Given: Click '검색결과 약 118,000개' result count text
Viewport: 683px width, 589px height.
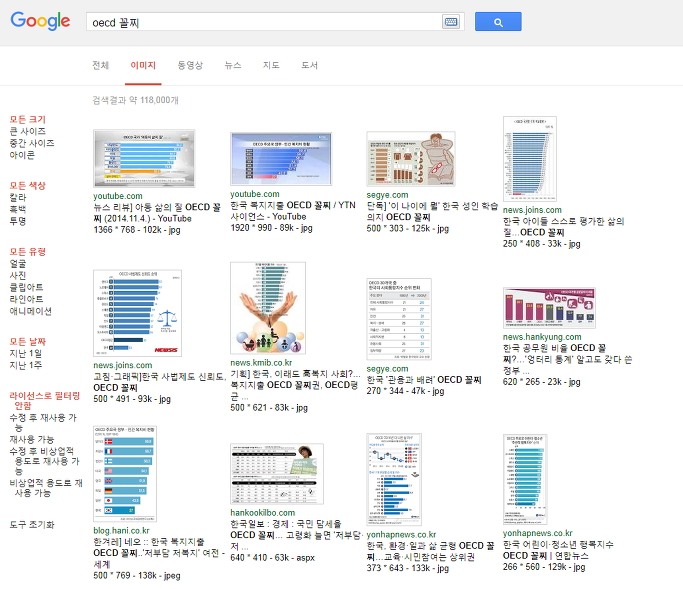Looking at the screenshot, I should pyautogui.click(x=135, y=100).
